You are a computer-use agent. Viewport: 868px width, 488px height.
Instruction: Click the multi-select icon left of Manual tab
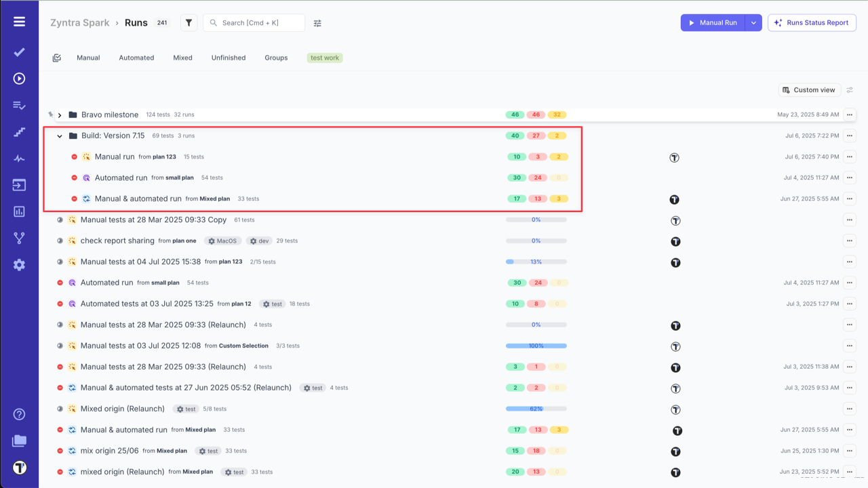(x=56, y=58)
